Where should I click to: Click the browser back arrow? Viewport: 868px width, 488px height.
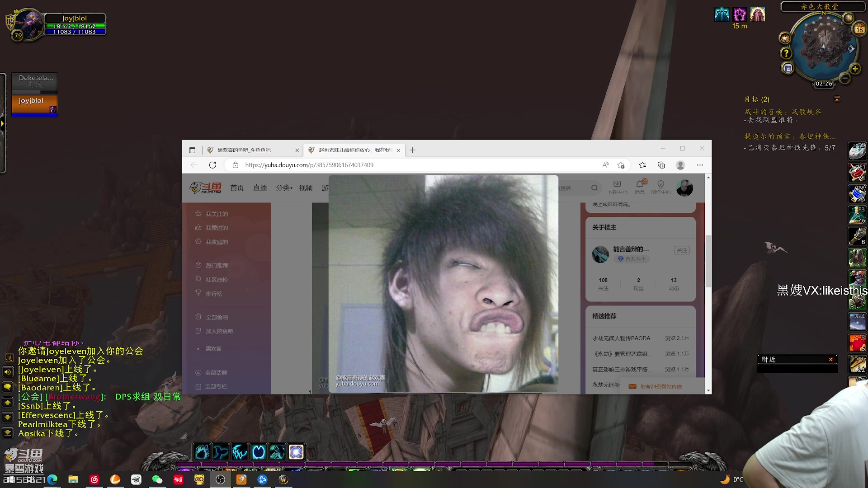click(x=194, y=165)
